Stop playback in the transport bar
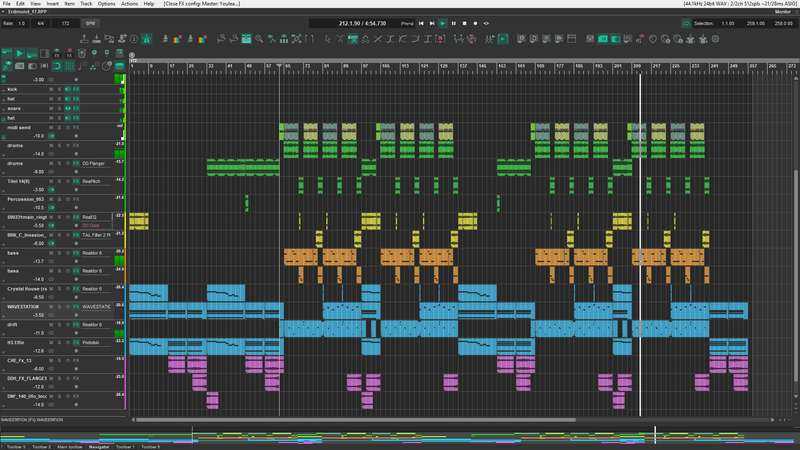 click(464, 23)
